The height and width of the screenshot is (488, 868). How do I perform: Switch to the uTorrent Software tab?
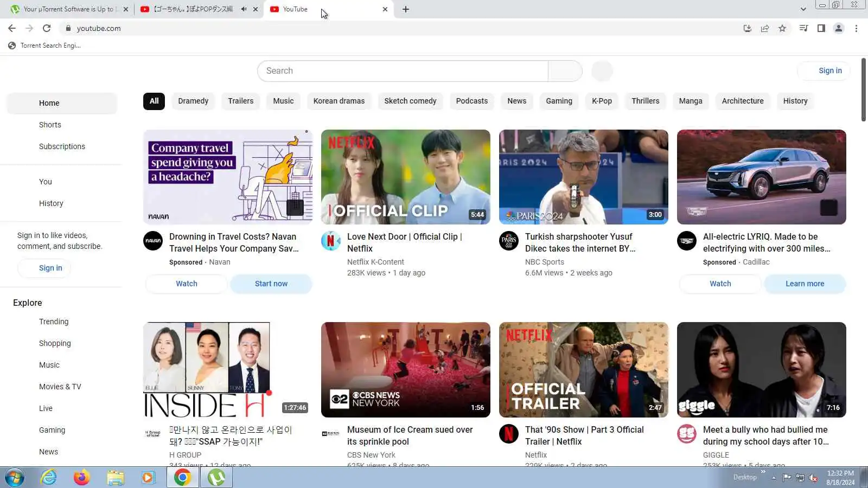tap(69, 9)
